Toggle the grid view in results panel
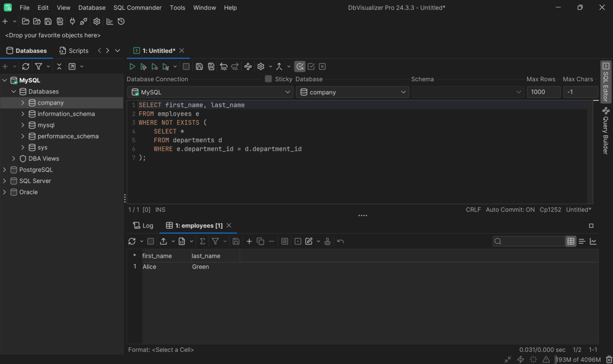The image size is (613, 364). tap(570, 241)
